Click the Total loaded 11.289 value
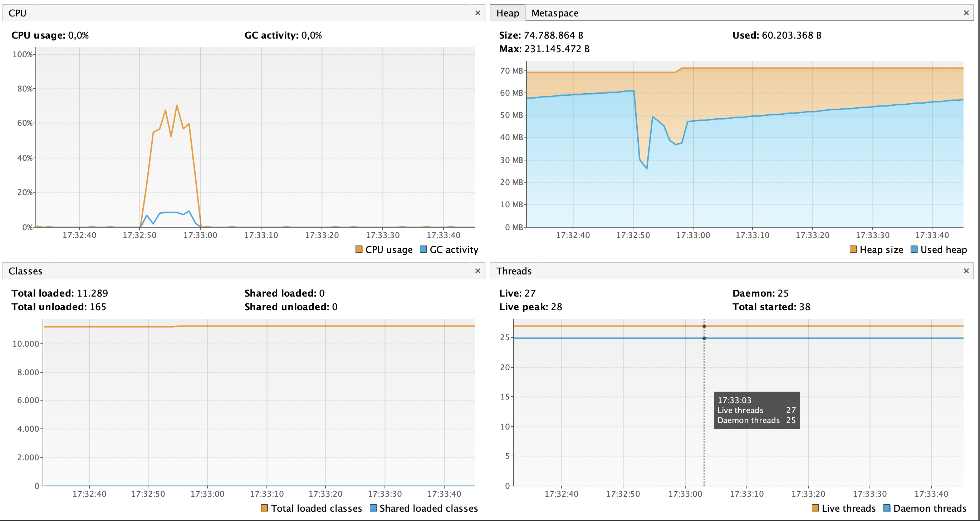 (92, 293)
